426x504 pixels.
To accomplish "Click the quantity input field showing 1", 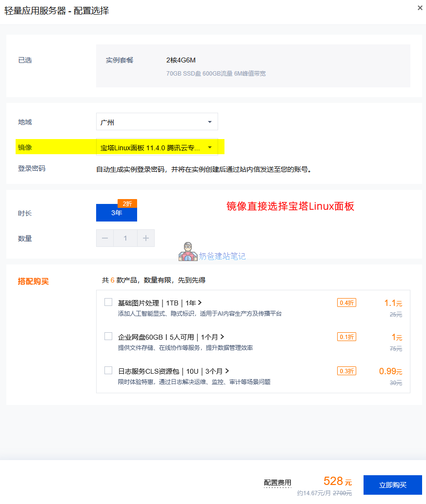I will point(125,238).
